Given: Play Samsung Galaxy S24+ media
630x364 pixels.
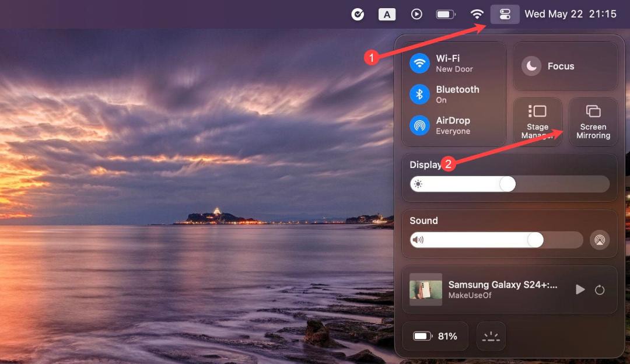Looking at the screenshot, I should [x=580, y=289].
